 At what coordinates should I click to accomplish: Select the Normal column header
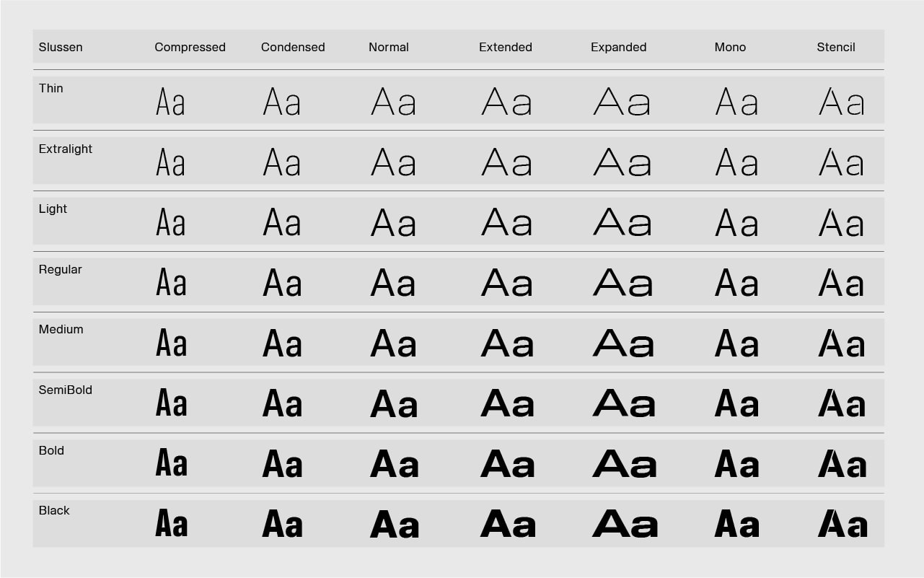(388, 48)
